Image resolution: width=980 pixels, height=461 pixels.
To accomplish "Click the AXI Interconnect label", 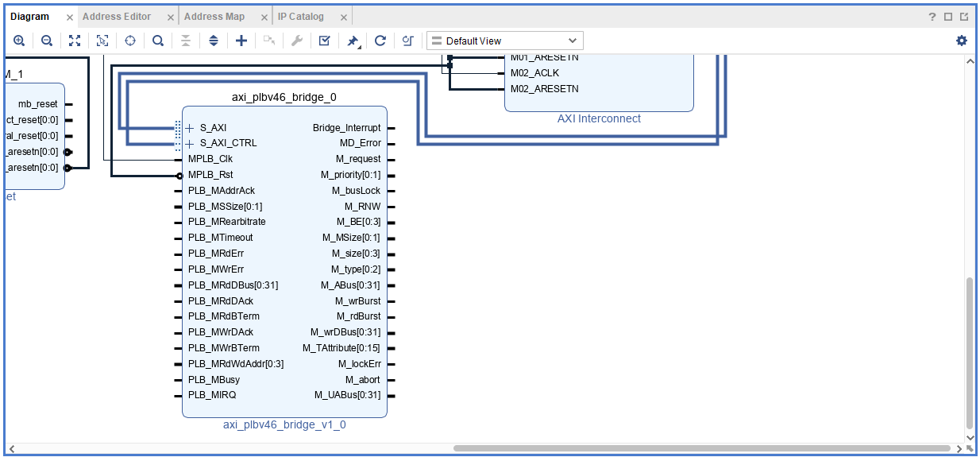I will pyautogui.click(x=599, y=118).
